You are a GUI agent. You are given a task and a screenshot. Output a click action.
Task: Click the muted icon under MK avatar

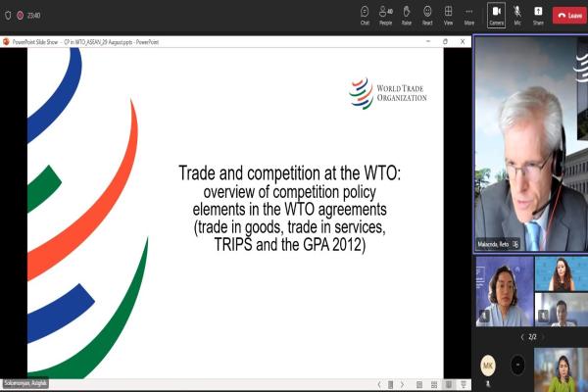pos(488,384)
